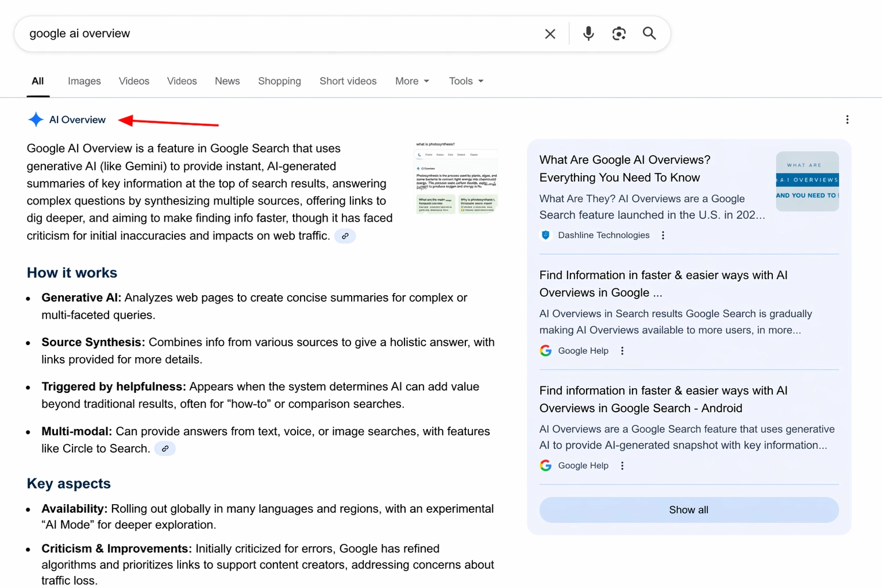Expand the More search filters dropdown
882x588 pixels.
(412, 81)
